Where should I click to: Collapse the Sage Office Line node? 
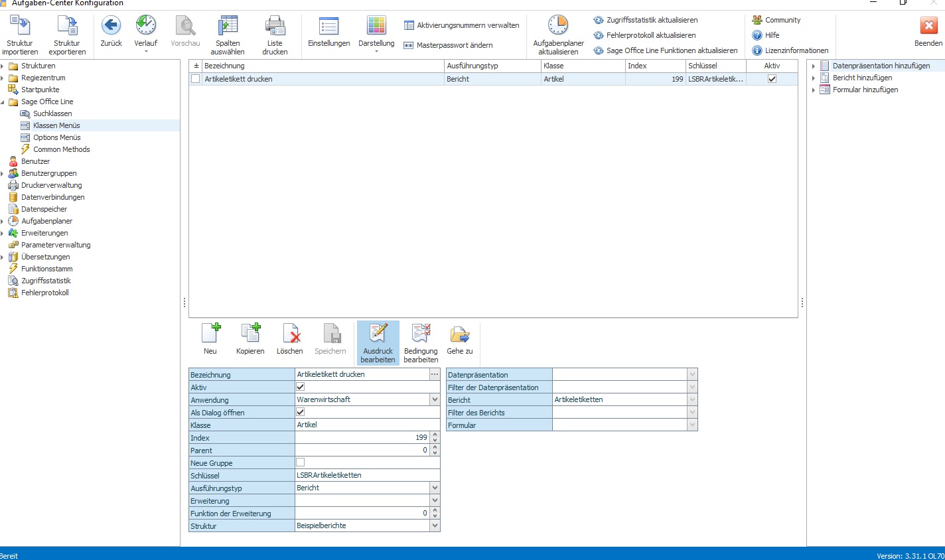[x=3, y=102]
